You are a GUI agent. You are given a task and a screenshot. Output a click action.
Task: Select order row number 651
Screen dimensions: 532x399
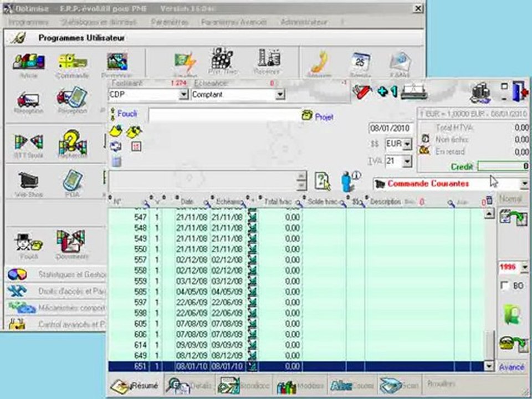[296, 366]
